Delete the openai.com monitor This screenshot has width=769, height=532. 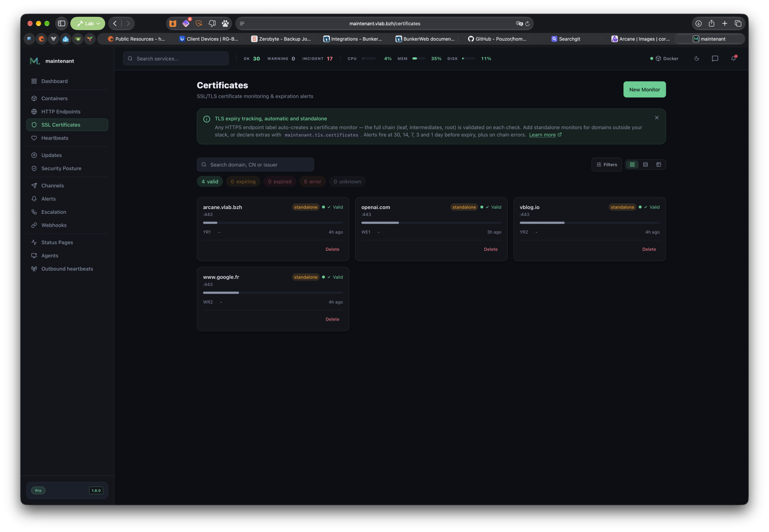tap(491, 249)
